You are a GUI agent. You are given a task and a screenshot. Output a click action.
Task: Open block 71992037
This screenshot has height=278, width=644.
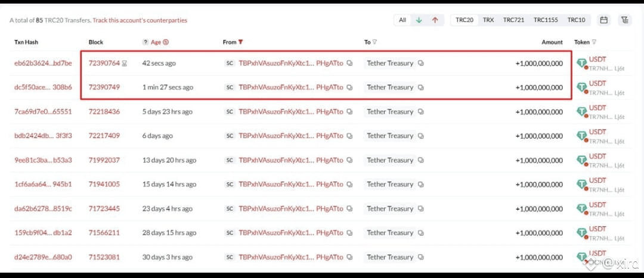click(104, 160)
